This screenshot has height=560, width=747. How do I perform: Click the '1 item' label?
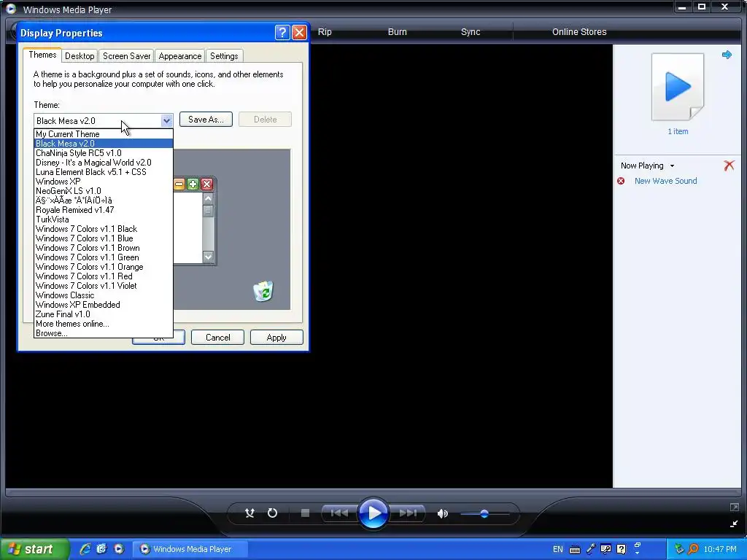pyautogui.click(x=678, y=131)
